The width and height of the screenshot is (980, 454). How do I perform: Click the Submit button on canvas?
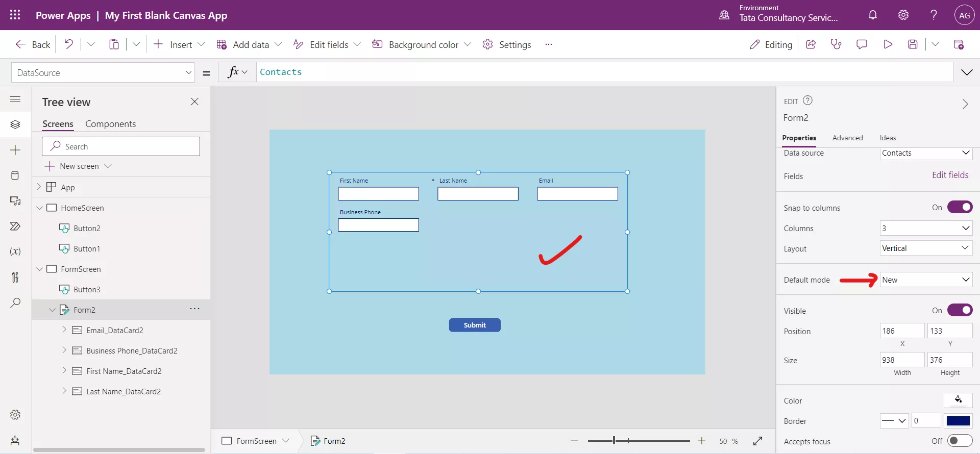click(x=475, y=325)
